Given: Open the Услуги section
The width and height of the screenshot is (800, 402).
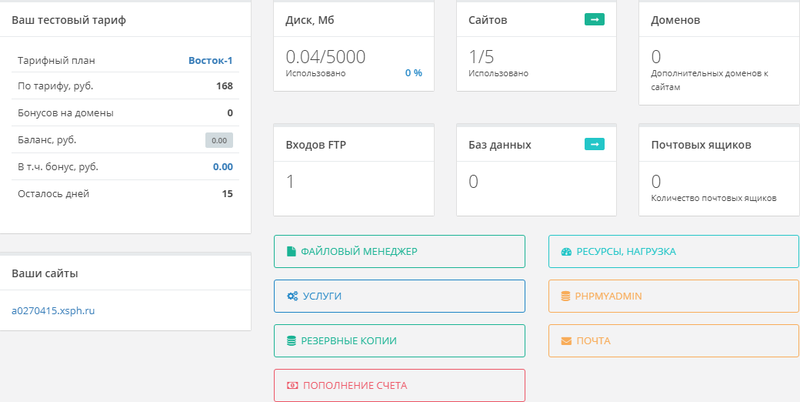Looking at the screenshot, I should click(x=399, y=296).
